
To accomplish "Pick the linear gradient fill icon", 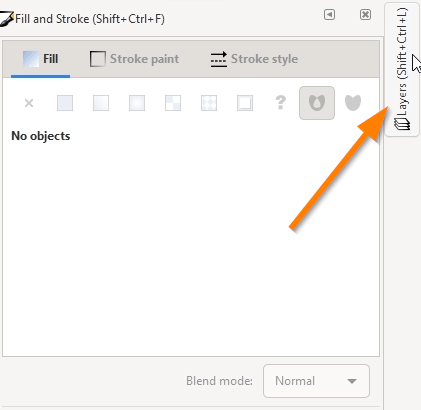I will pos(101,103).
